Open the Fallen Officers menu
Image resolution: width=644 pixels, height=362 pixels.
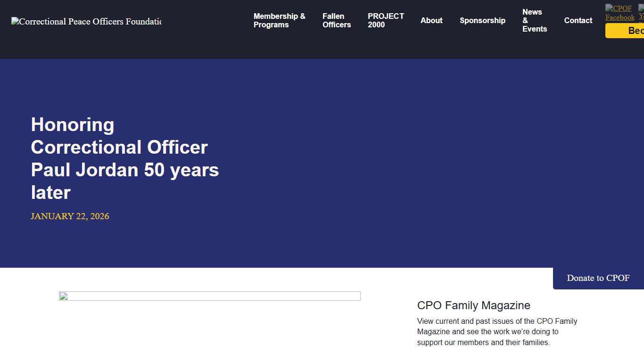pyautogui.click(x=336, y=20)
